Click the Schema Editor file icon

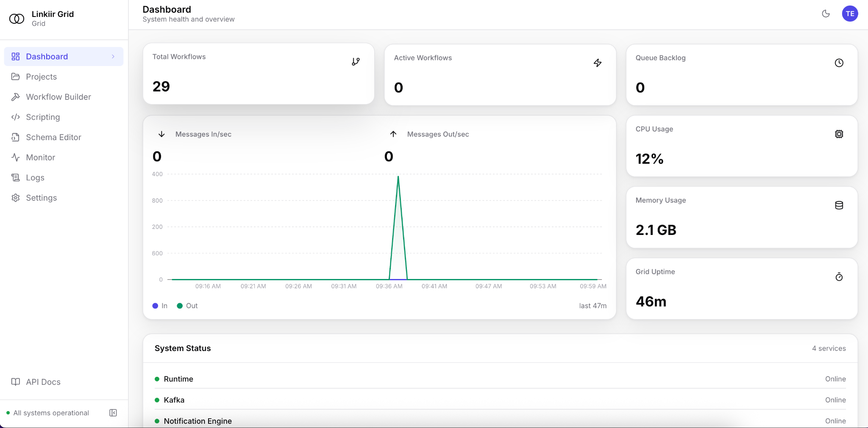(x=16, y=137)
